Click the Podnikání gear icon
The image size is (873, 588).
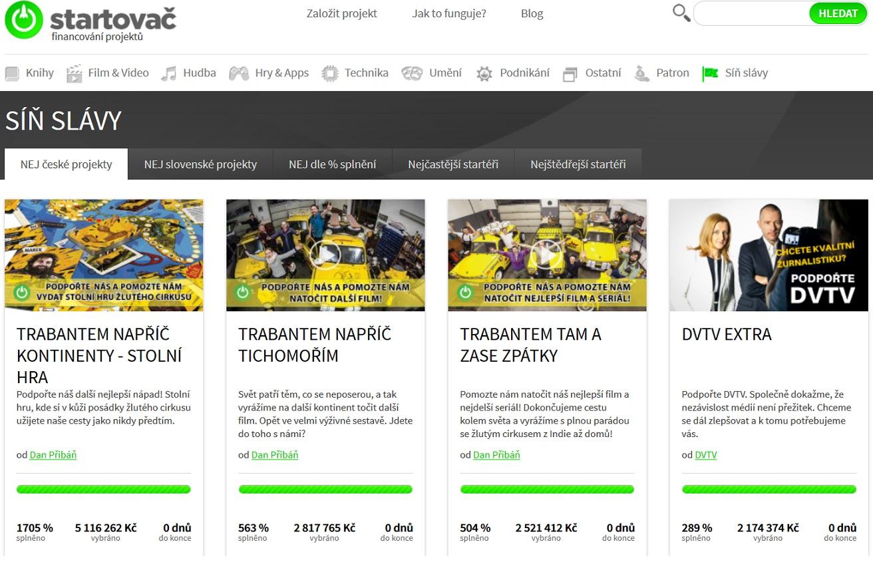(484, 73)
